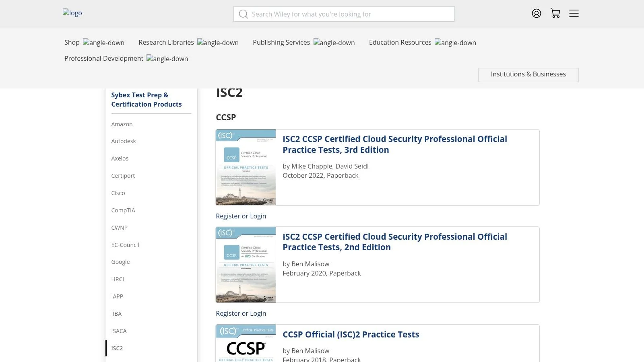Select Autodesk in the sidebar

pos(124,142)
